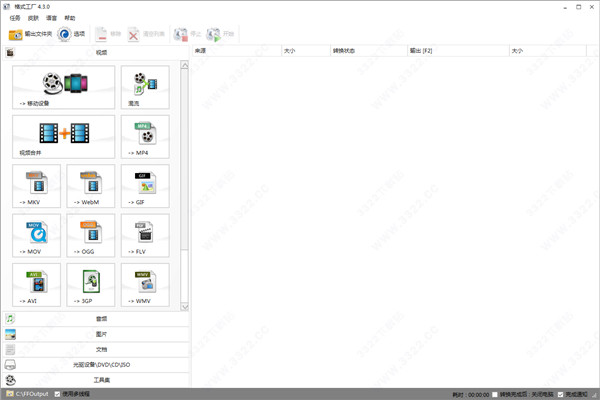Expand the 音频 audio category
This screenshot has height=400, width=600.
click(96, 318)
